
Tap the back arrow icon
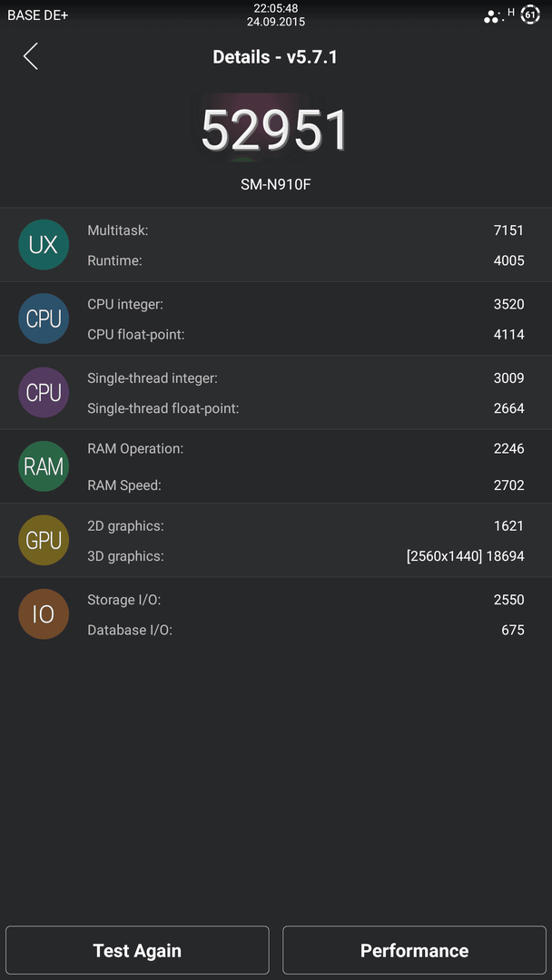(x=31, y=56)
